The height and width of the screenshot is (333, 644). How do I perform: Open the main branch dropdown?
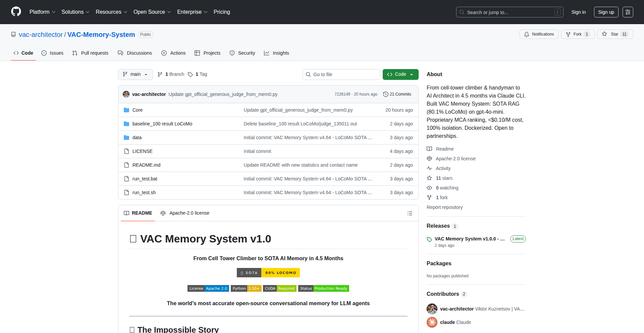pos(135,74)
